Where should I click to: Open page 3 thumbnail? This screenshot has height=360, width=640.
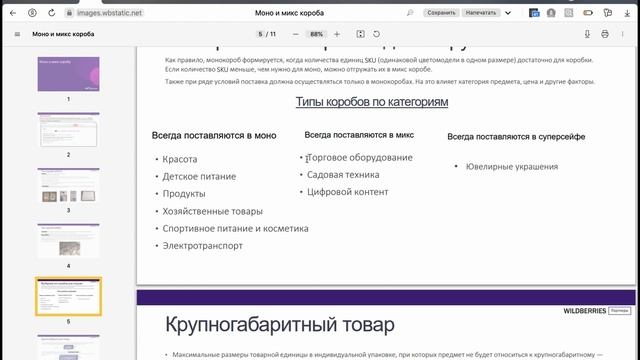[69, 185]
